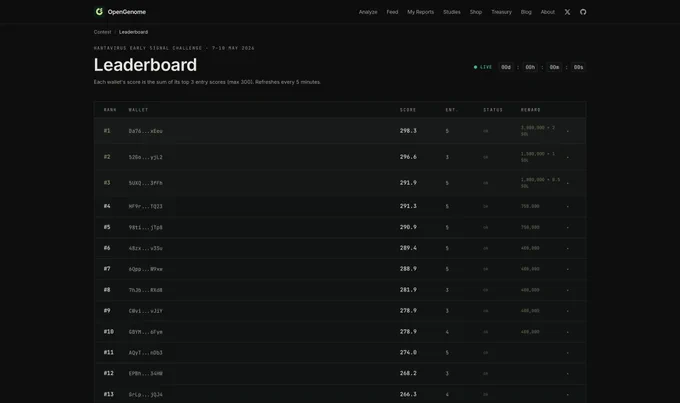
Task: Expand the rank #7 row chevron
Action: pos(567,269)
